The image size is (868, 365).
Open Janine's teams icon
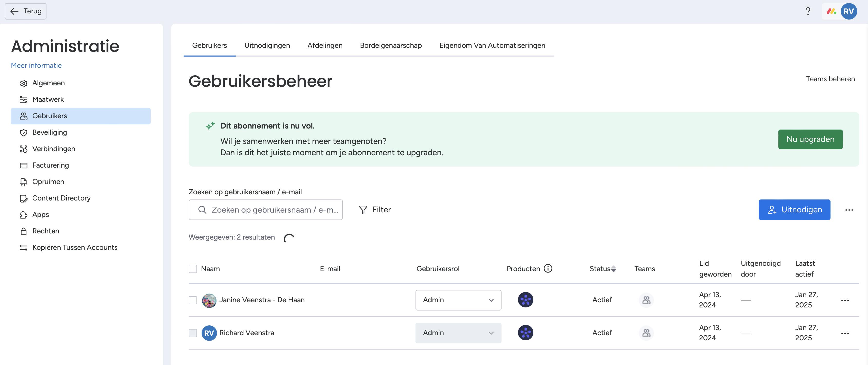[646, 300]
